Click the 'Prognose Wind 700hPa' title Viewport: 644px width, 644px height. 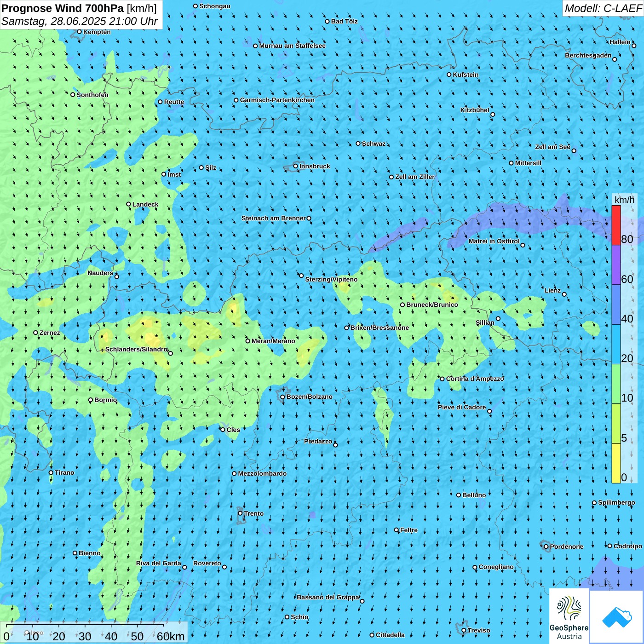click(63, 8)
